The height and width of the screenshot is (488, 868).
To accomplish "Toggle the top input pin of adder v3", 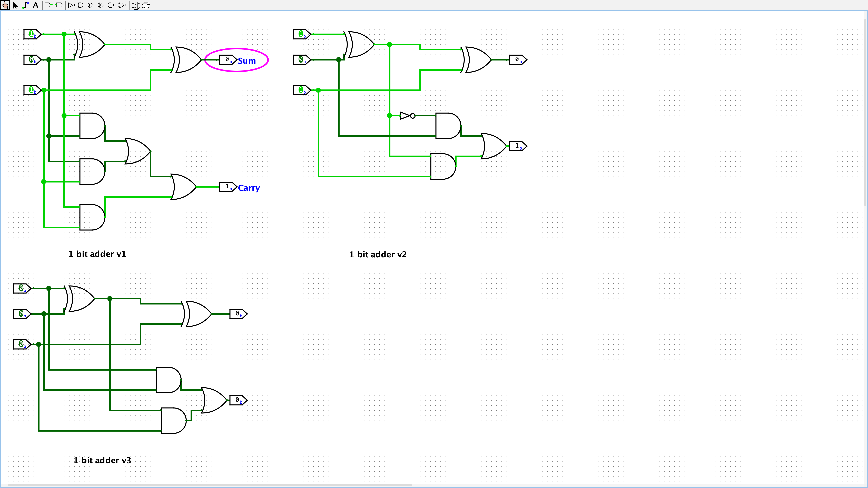I will pyautogui.click(x=22, y=288).
